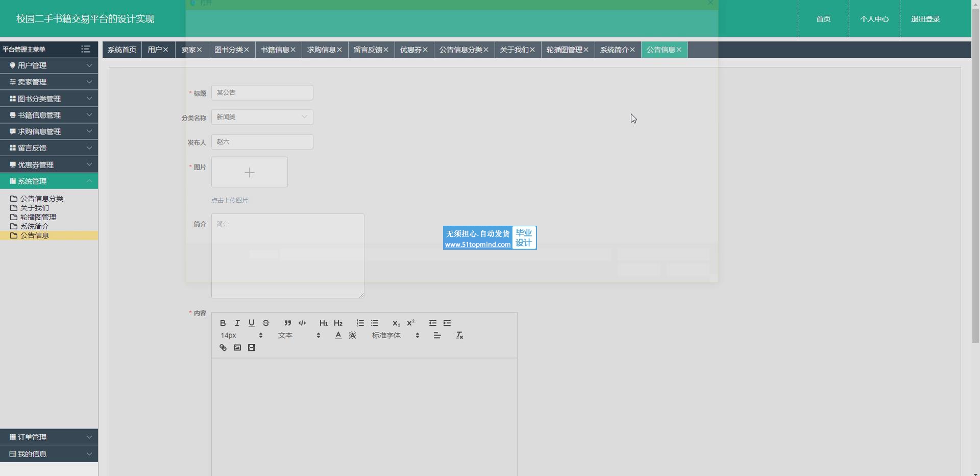Image resolution: width=980 pixels, height=476 pixels.
Task: Open 个人中心 from the header
Action: click(874, 19)
